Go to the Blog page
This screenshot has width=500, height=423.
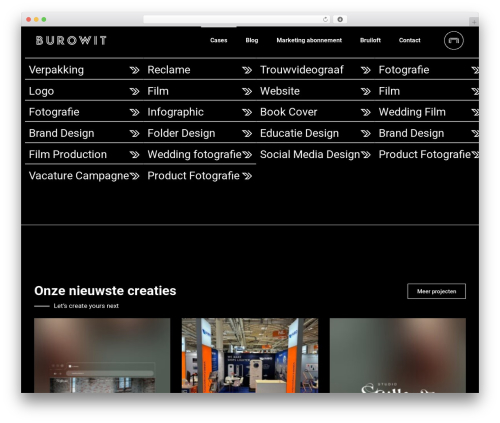[252, 40]
